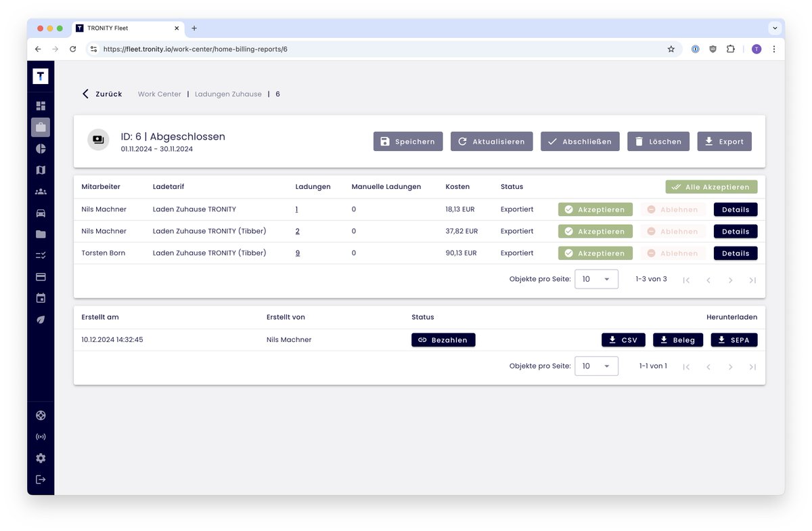Click the TRONITY logo in sidebar

(x=41, y=76)
